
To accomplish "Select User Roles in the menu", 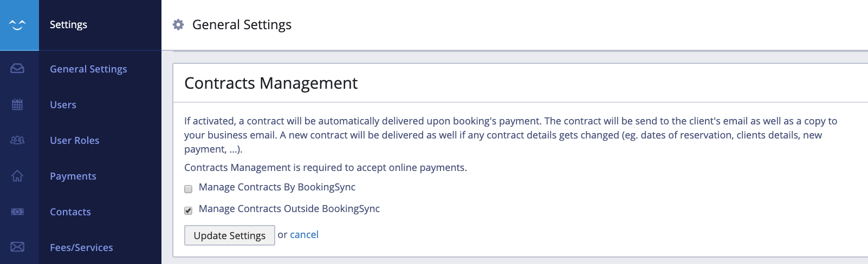I will pos(74,140).
